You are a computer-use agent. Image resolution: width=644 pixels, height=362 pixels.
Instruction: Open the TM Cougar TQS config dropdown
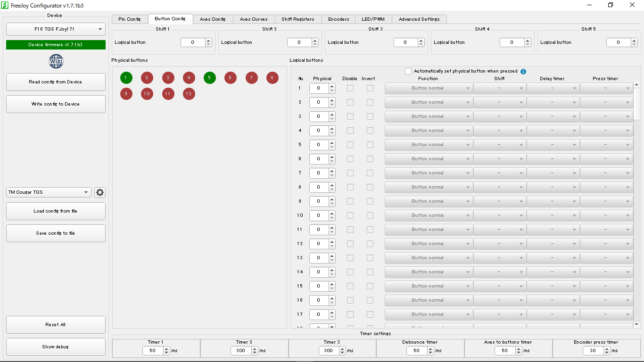[x=49, y=192]
